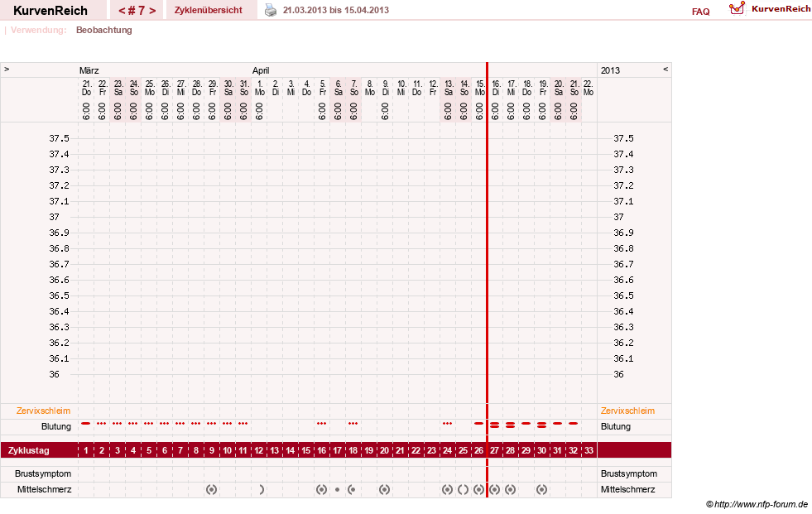Click the KurvenReich crown logo icon
Image resolution: width=812 pixels, height=514 pixels.
(737, 8)
